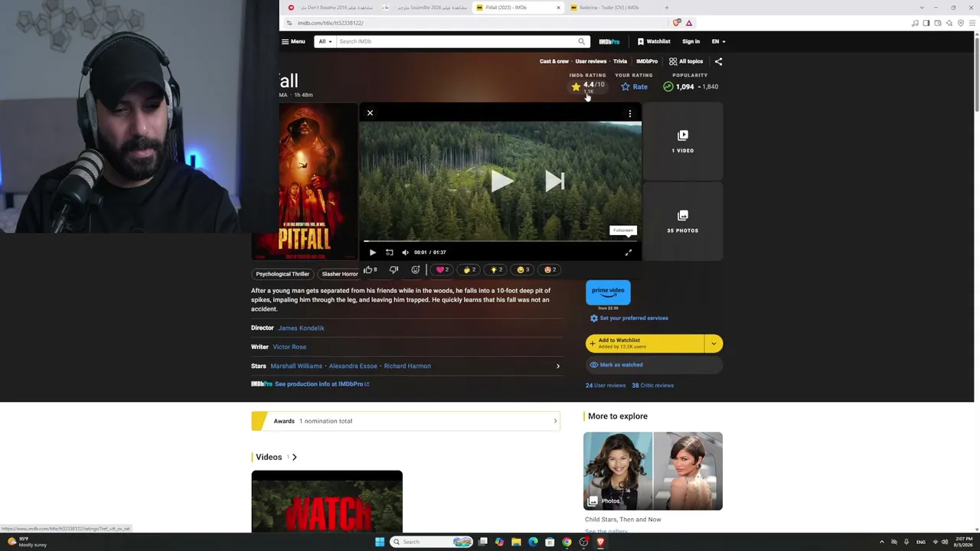Image resolution: width=980 pixels, height=551 pixels.
Task: Open the IMDb hamburger Menu
Action: 293,41
